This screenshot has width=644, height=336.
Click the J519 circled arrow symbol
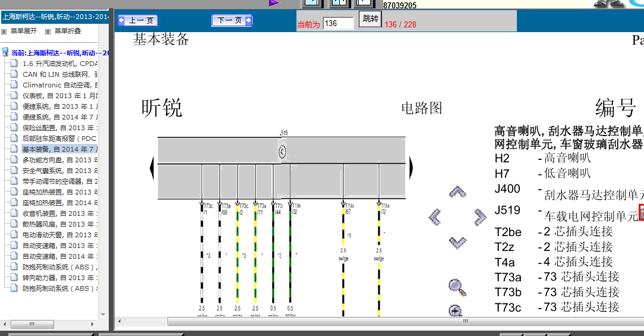click(x=282, y=152)
